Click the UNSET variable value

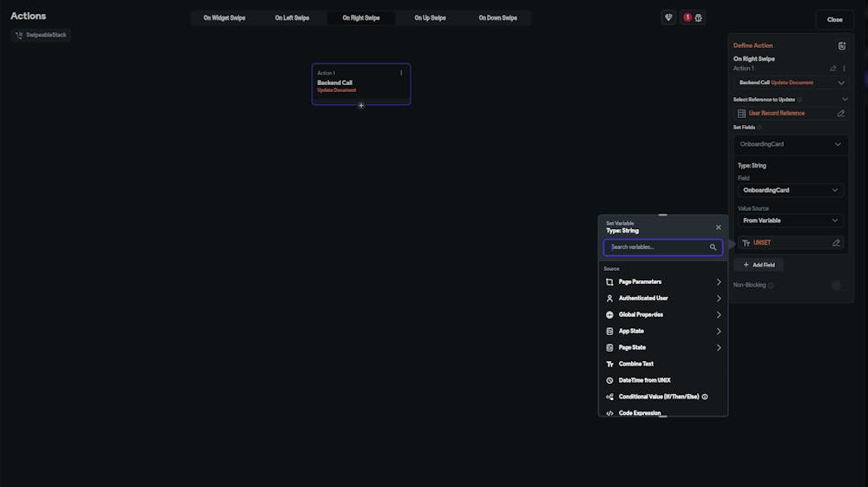point(762,243)
